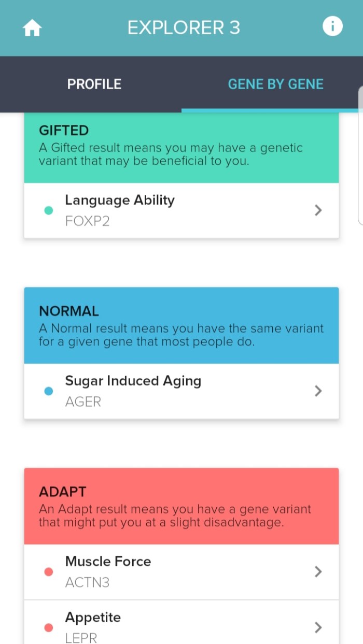363x644 pixels.
Task: Select the Gene by Gene tab
Action: tap(275, 84)
